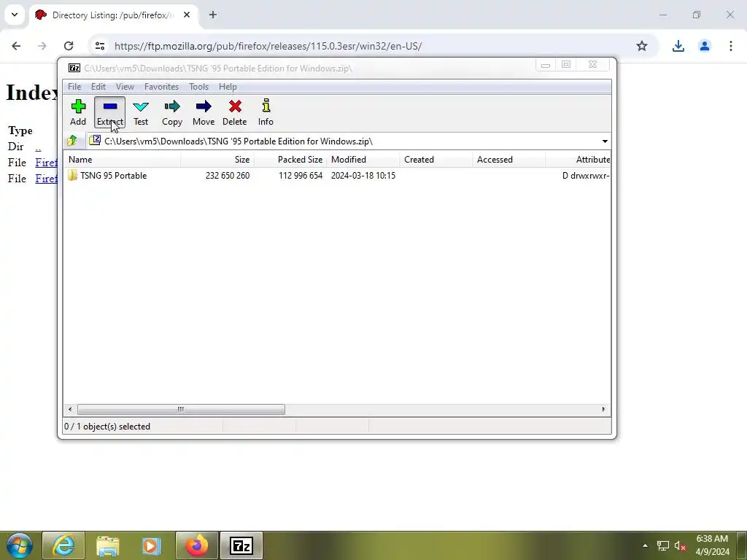
Task: Click the horizontal scrollbar thumb in 7-Zip
Action: click(x=181, y=409)
